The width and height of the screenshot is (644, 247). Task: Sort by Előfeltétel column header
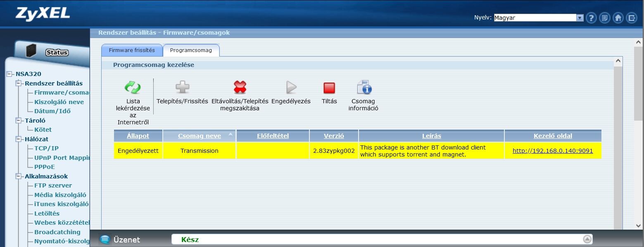coord(273,136)
